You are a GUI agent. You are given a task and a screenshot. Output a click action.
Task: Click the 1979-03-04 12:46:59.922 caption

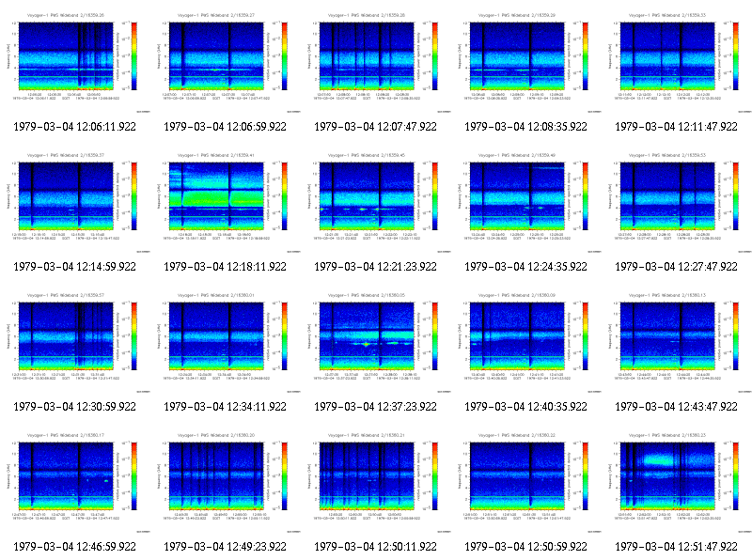point(74,547)
